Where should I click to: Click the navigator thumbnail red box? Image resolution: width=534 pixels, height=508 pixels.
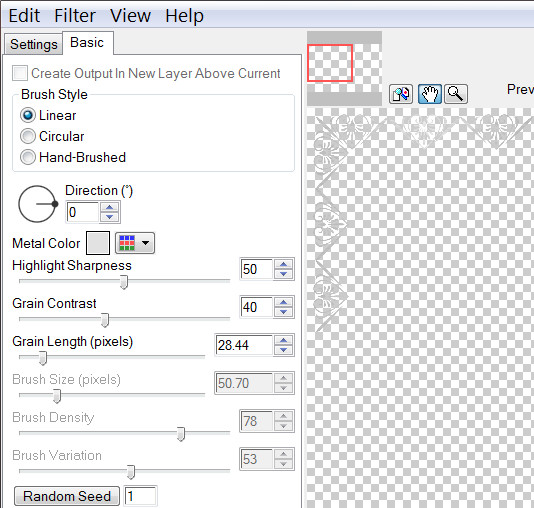tap(330, 63)
